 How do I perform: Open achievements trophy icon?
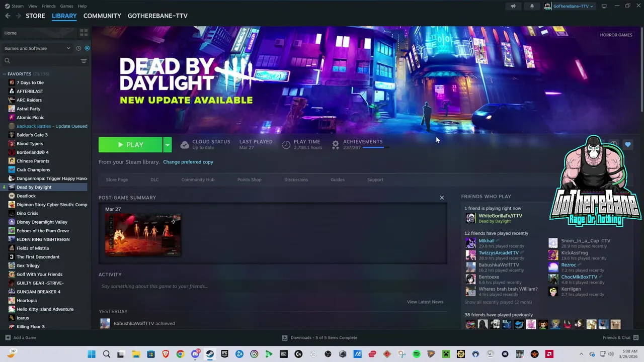tap(336, 145)
